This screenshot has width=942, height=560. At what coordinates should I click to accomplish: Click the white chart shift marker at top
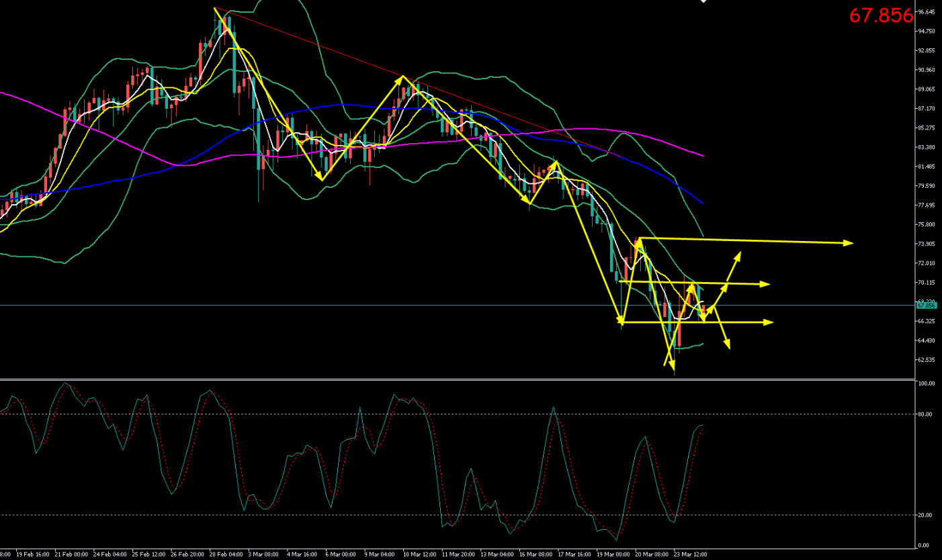703,2
